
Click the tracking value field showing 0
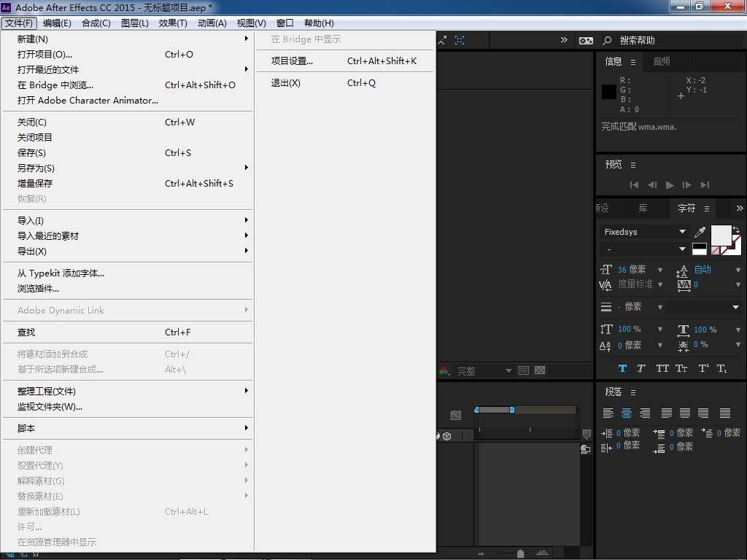point(696,285)
